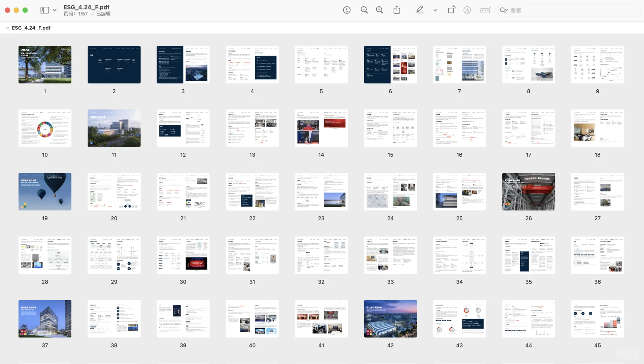This screenshot has height=364, width=644.
Task: Show the document info inspector
Action: click(x=347, y=10)
